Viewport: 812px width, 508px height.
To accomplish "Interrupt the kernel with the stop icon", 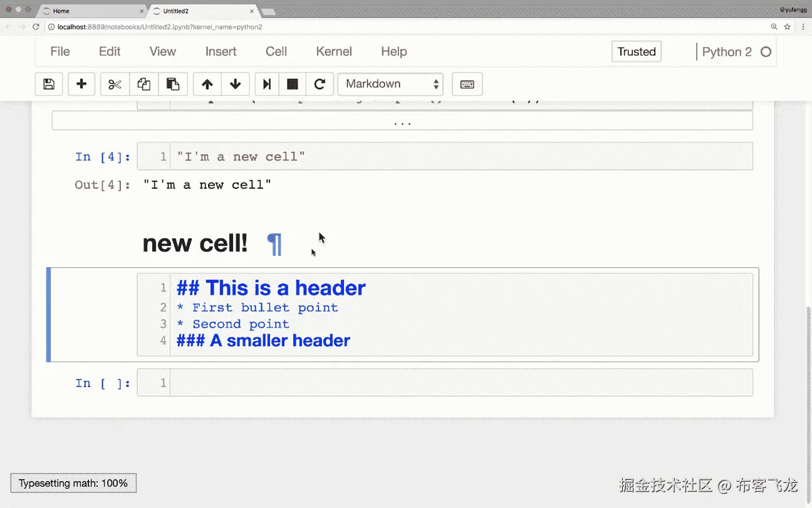I will point(293,84).
